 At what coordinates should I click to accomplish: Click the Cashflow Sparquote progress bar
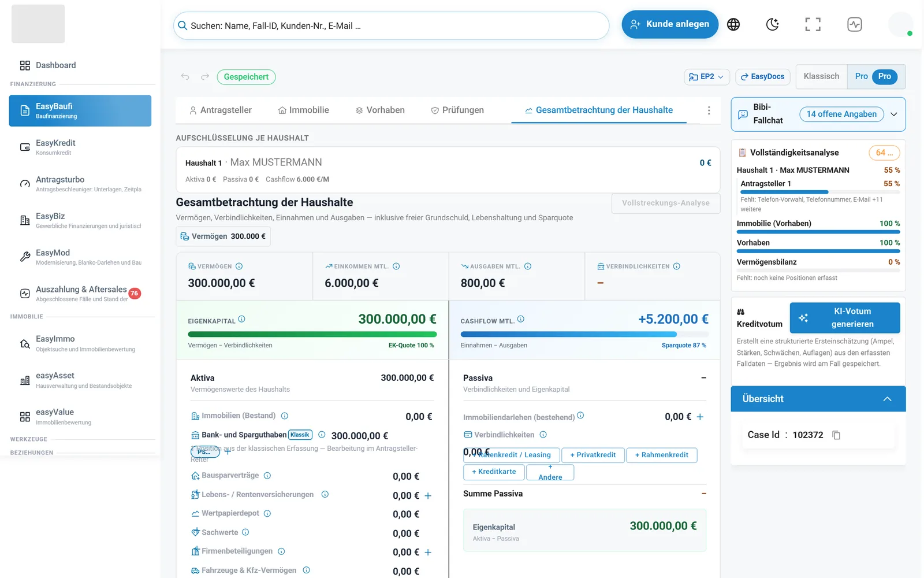(x=584, y=334)
